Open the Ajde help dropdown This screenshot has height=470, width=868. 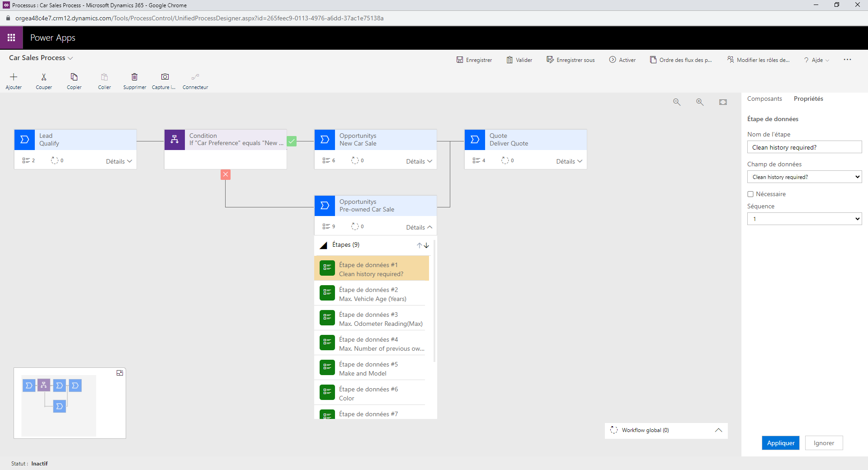pos(816,60)
